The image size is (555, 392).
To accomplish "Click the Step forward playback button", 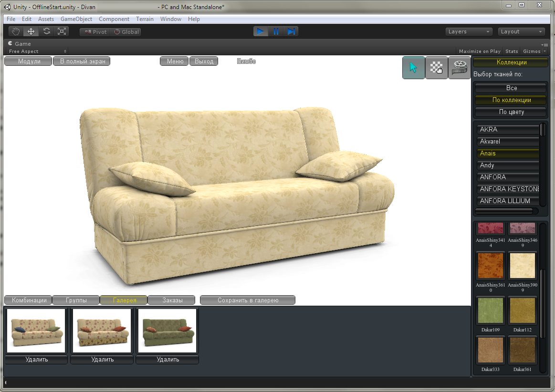I will click(291, 31).
